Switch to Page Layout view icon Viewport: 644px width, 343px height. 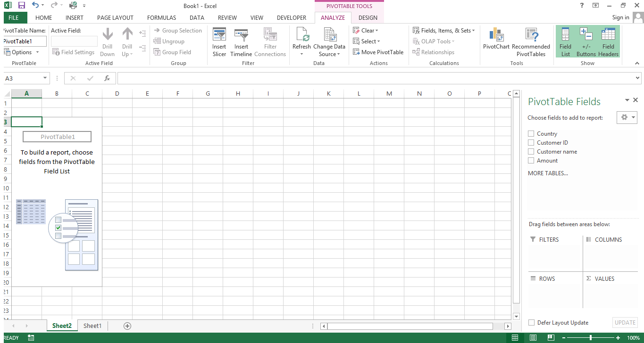(x=533, y=338)
